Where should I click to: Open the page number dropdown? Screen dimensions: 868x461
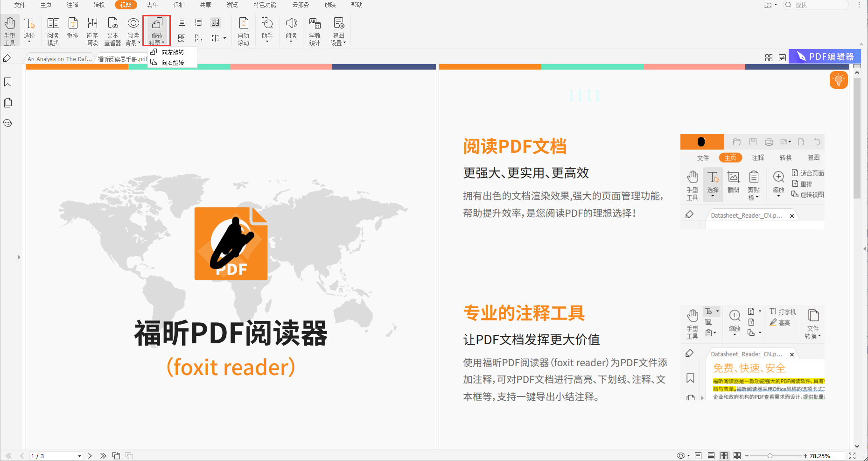coord(79,456)
